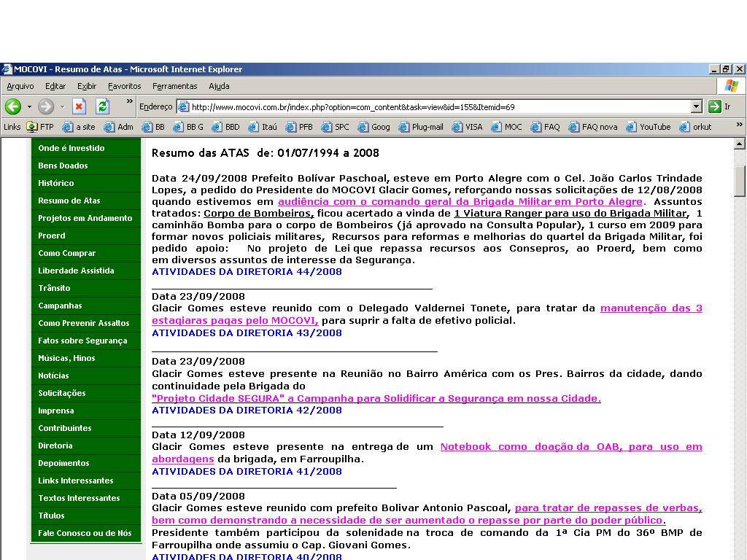Screen dimensions: 747x560
Task: Expand the Back button history dropdown arrow
Action: (x=29, y=106)
